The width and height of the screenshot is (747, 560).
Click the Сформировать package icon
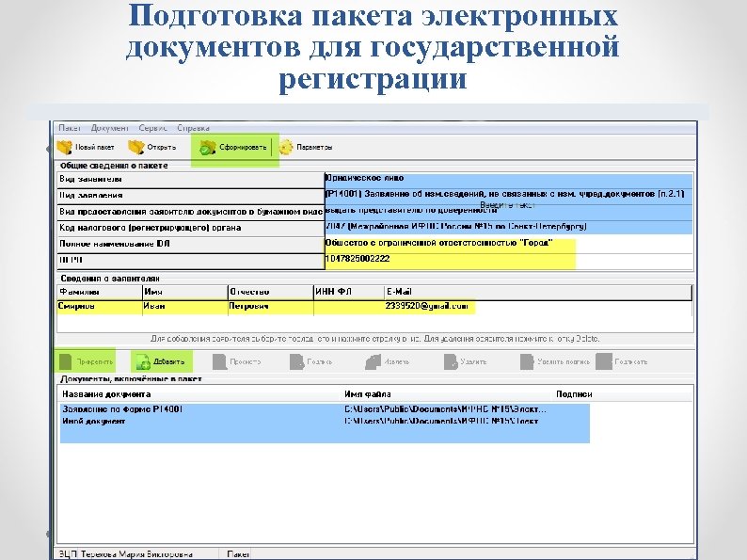(x=208, y=148)
